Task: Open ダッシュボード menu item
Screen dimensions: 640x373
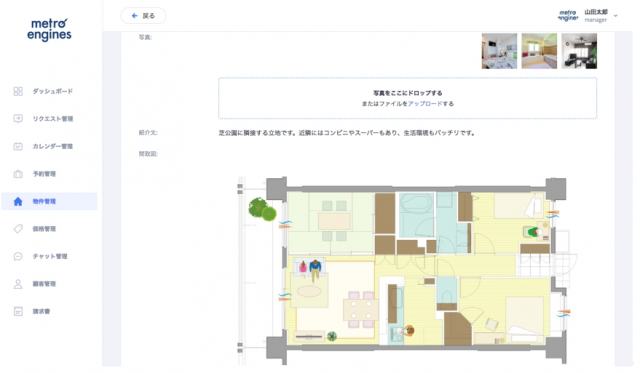Action: point(53,91)
